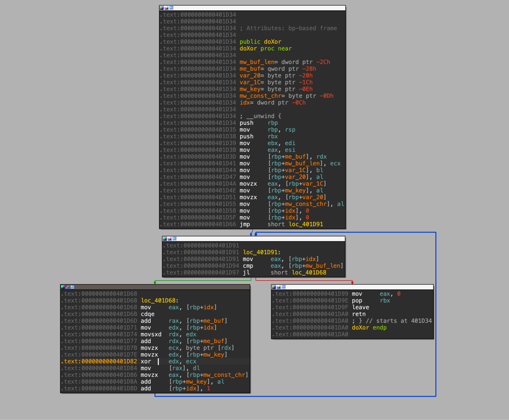The width and height of the screenshot is (509, 420).
Task: Click 'movzx eax, [rbp+var_1C]' instruction
Action: point(283,184)
